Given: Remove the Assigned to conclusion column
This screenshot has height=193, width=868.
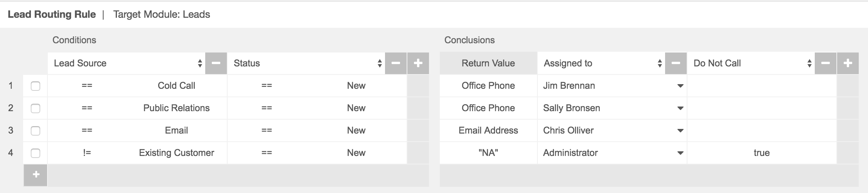Looking at the screenshot, I should (676, 63).
